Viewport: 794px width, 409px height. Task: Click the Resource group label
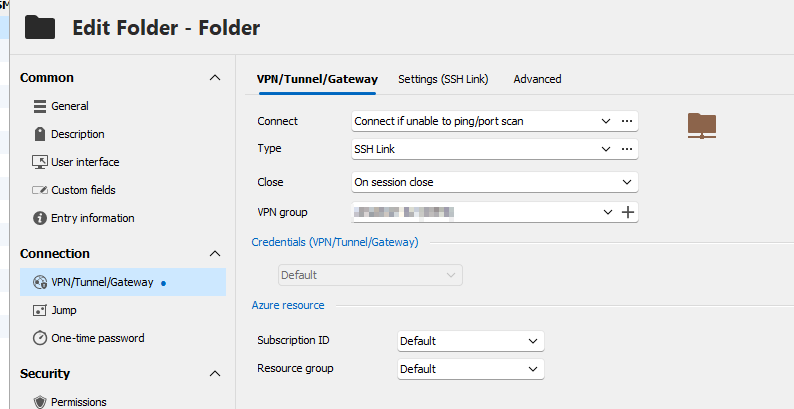[x=295, y=369]
